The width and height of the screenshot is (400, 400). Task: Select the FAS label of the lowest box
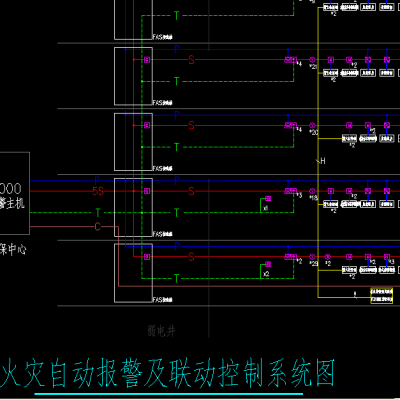pyautogui.click(x=162, y=300)
